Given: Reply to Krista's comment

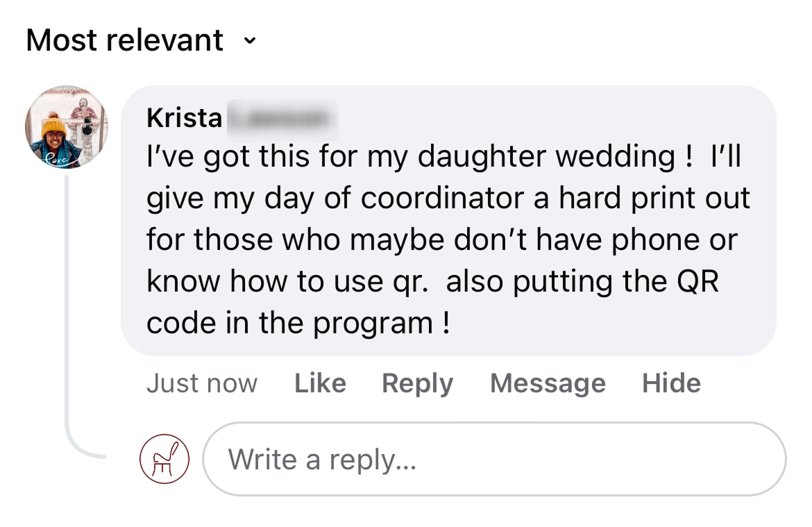Looking at the screenshot, I should (x=417, y=383).
